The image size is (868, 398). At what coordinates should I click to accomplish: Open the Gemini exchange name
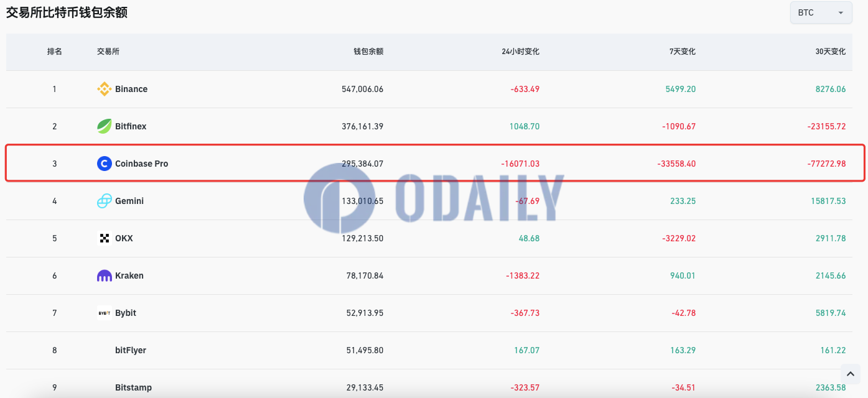click(129, 201)
